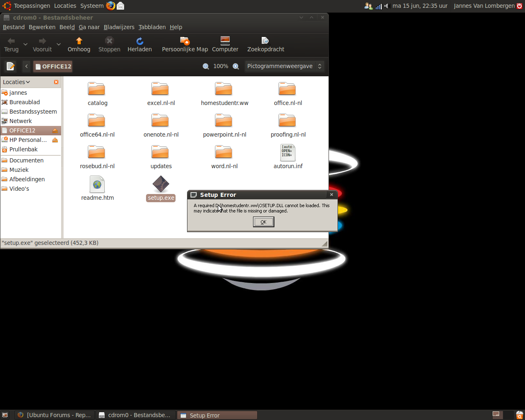Select the updates folder
This screenshot has width=525, height=420.
[160, 152]
